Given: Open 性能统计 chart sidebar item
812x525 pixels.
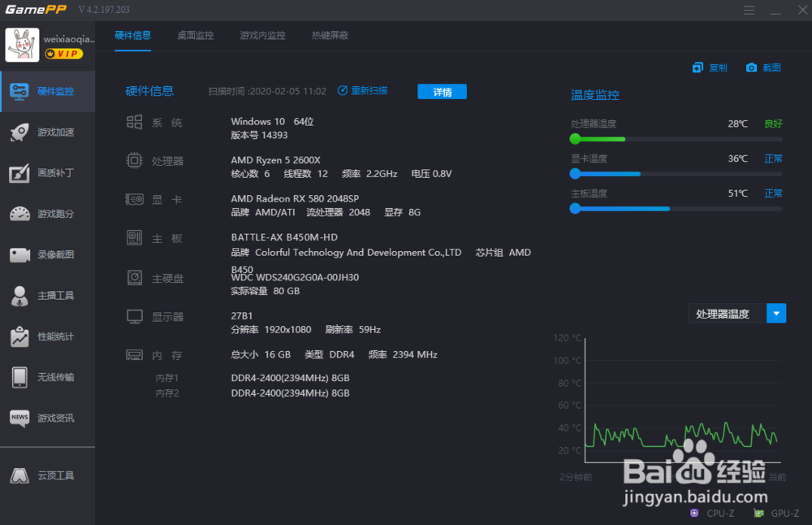Looking at the screenshot, I should [x=48, y=336].
